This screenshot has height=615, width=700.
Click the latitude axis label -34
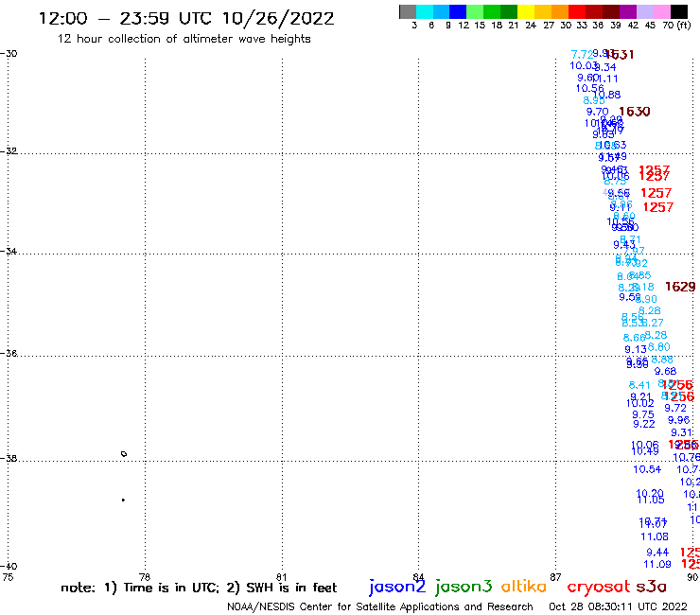[x=9, y=251]
